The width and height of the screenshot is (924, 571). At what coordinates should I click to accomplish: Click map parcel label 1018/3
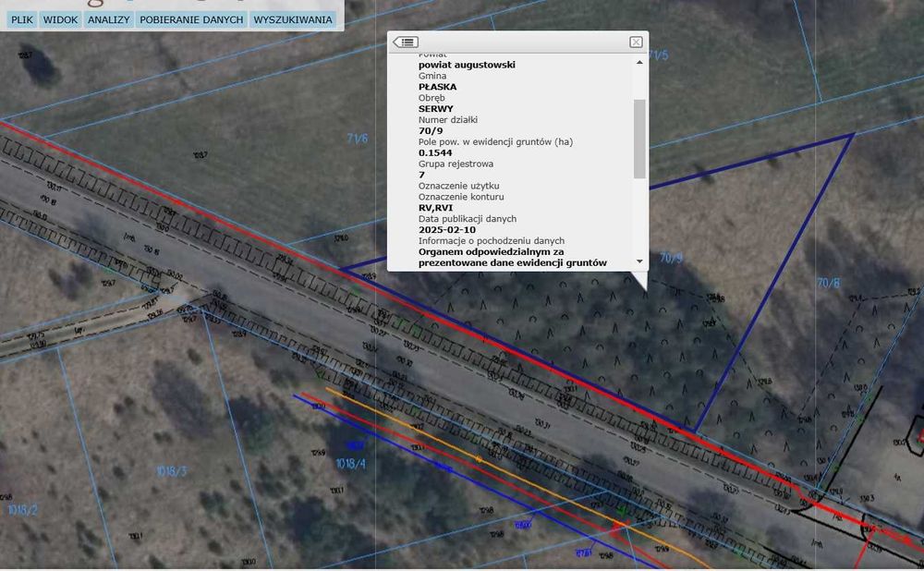pyautogui.click(x=172, y=471)
